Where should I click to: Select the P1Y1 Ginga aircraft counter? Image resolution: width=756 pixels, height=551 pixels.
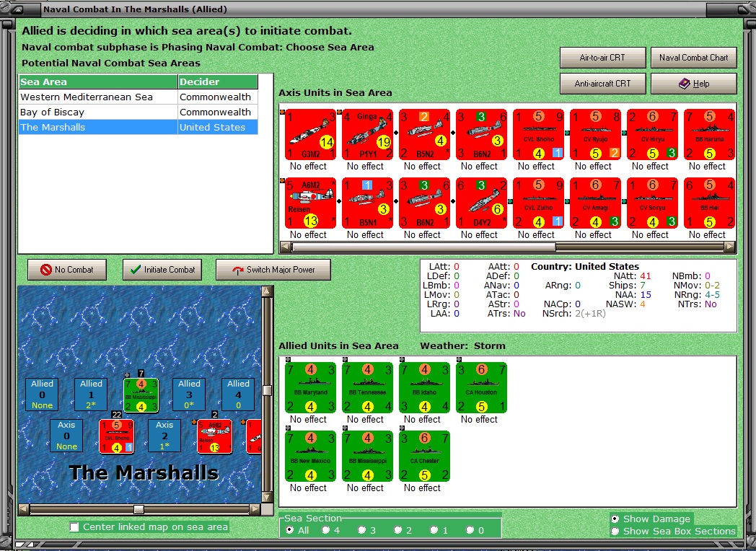[x=367, y=134]
